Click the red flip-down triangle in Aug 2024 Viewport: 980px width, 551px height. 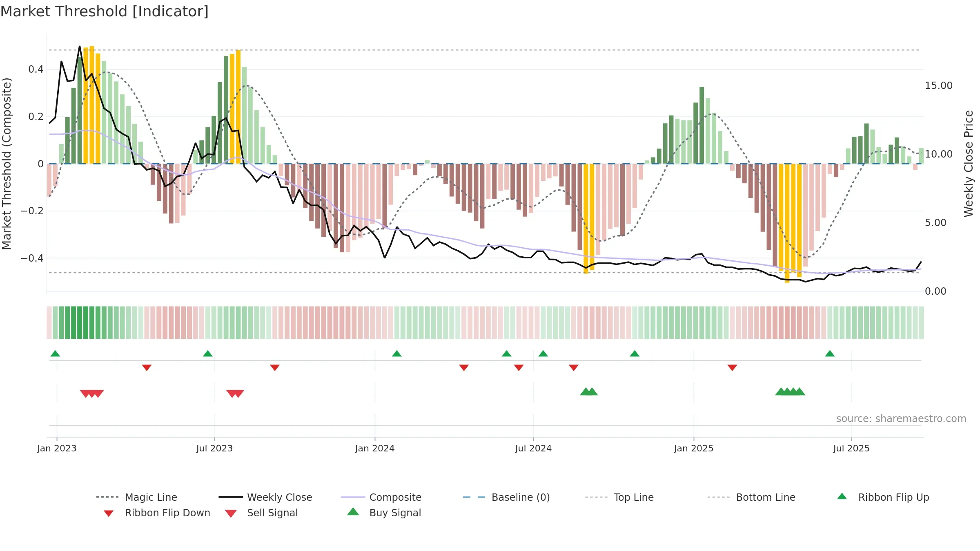point(574,368)
